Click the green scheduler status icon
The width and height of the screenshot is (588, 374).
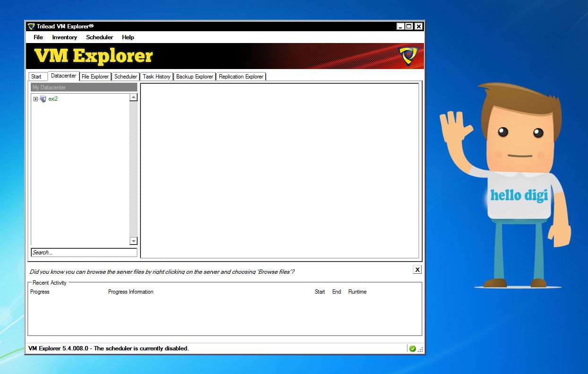point(413,348)
